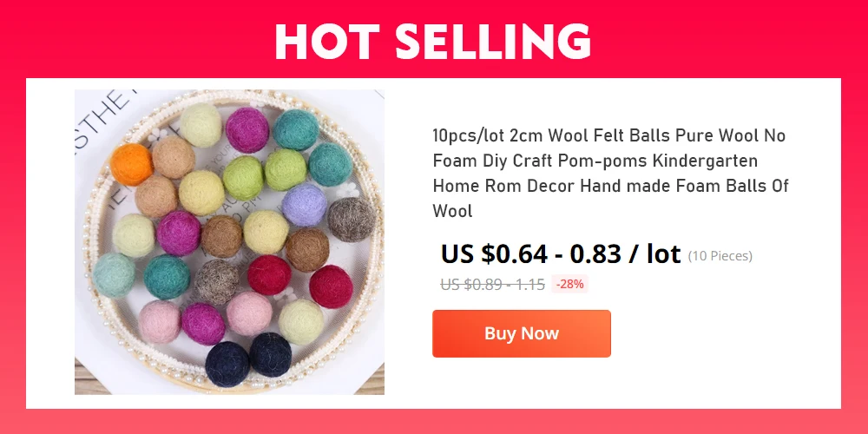This screenshot has height=434, width=868.
Task: Click the lime green ball near center
Action: click(x=243, y=178)
